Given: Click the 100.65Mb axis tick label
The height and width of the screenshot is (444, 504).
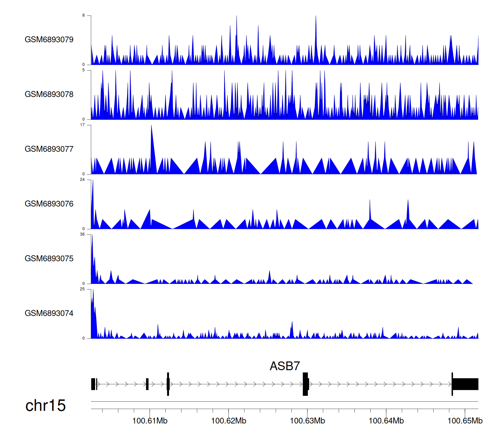Looking at the screenshot, I should tap(465, 421).
